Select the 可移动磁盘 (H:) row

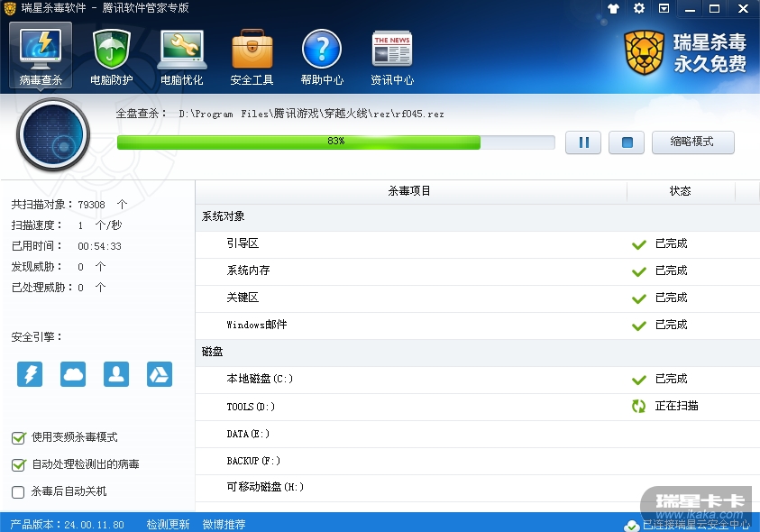[x=478, y=488]
